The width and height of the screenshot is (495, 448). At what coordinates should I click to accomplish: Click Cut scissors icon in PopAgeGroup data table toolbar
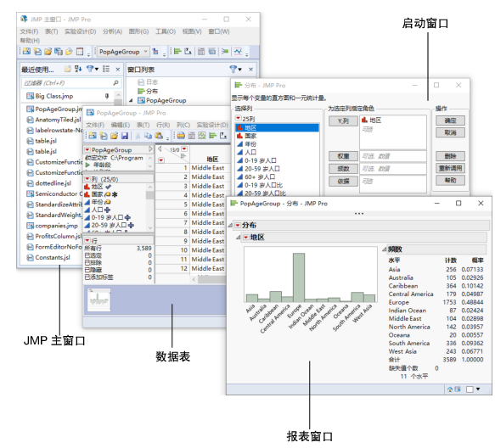[x=138, y=136]
